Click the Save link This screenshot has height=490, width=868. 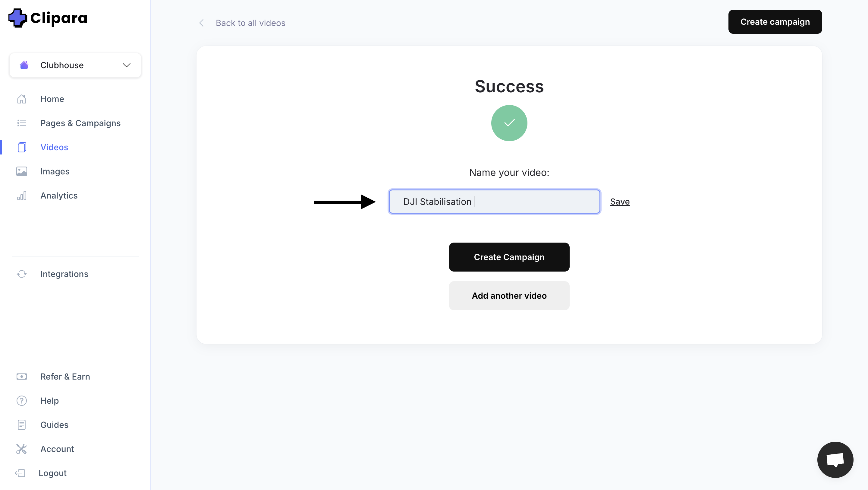click(620, 202)
